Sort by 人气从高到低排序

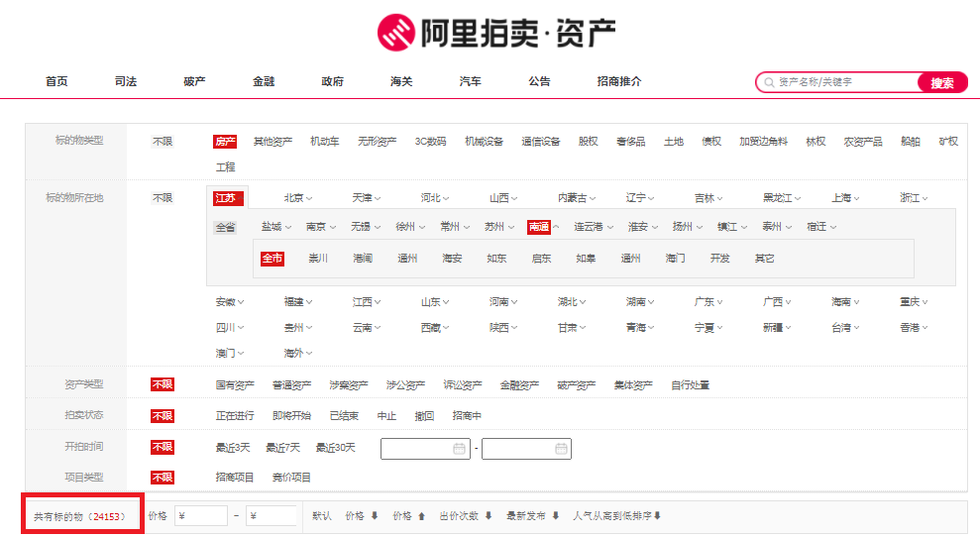617,516
